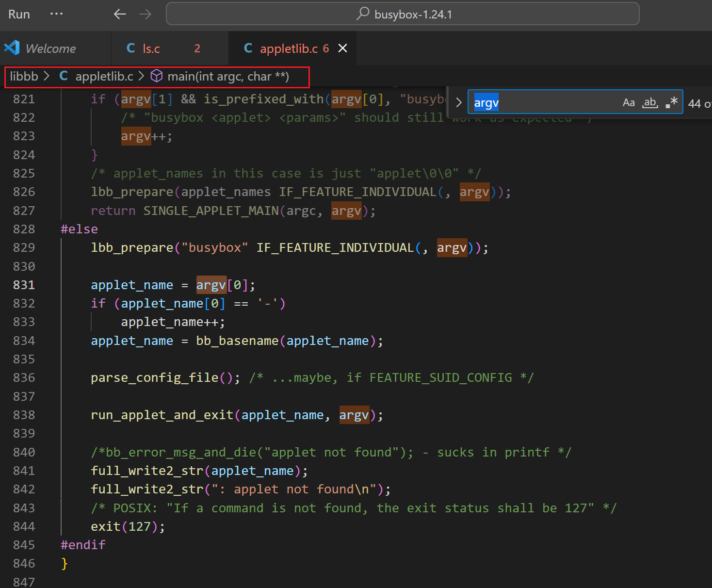Screen dimensions: 712x588
Task: Click the problems count 6 on appletlib.c tab
Action: click(x=326, y=49)
